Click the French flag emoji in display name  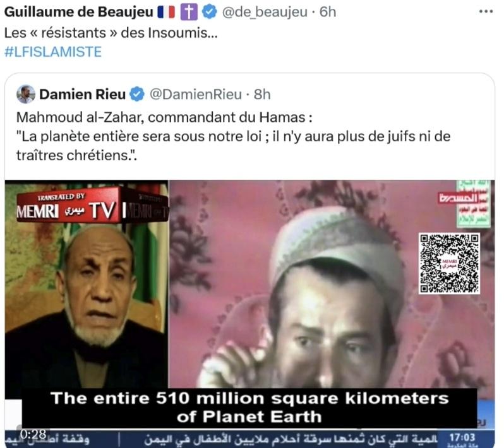click(166, 12)
